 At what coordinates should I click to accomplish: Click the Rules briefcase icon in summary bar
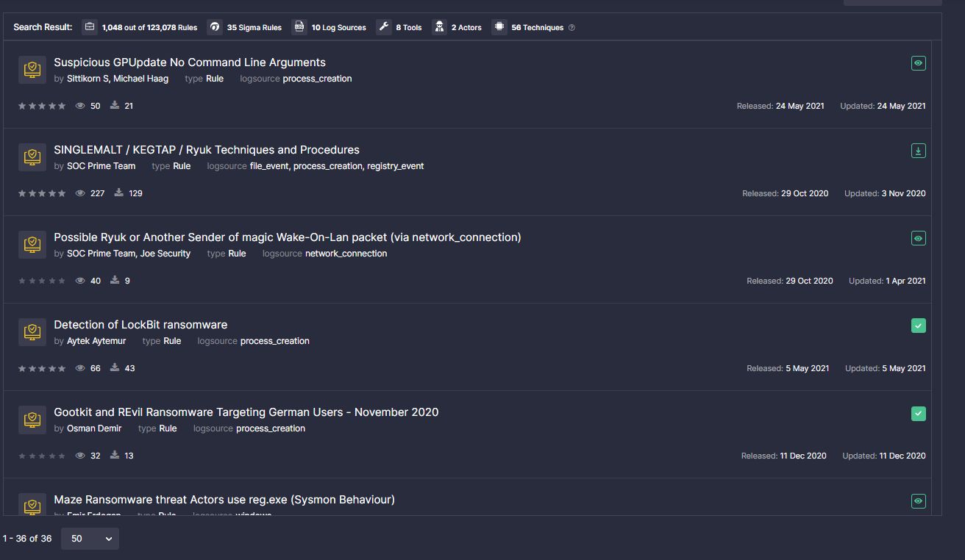[90, 27]
